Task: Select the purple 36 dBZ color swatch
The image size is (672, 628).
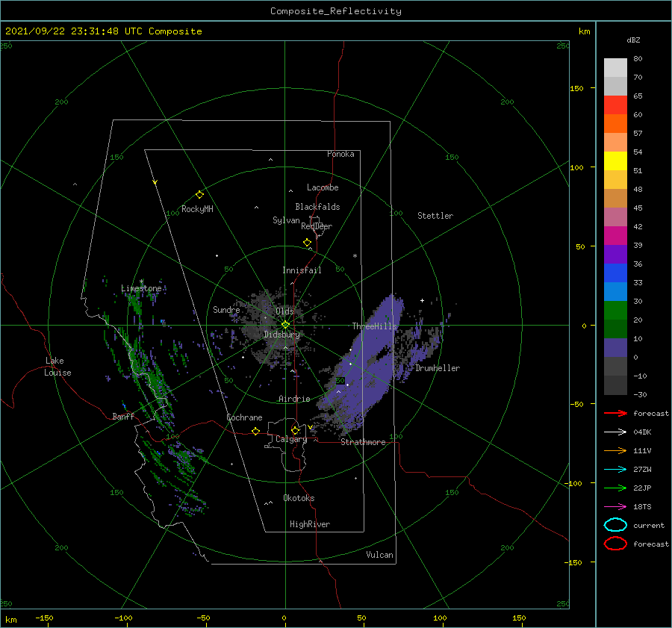Action: 615,254
